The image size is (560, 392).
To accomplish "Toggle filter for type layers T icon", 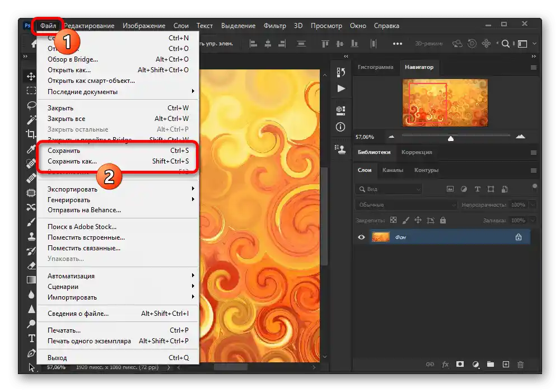I will (477, 189).
